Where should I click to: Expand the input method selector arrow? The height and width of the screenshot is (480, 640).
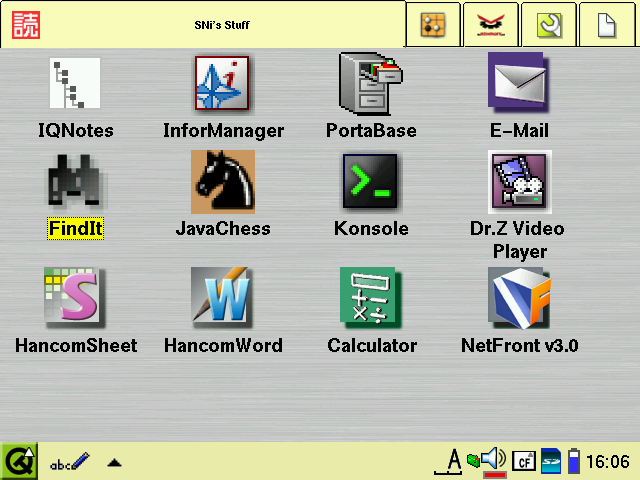tap(114, 463)
